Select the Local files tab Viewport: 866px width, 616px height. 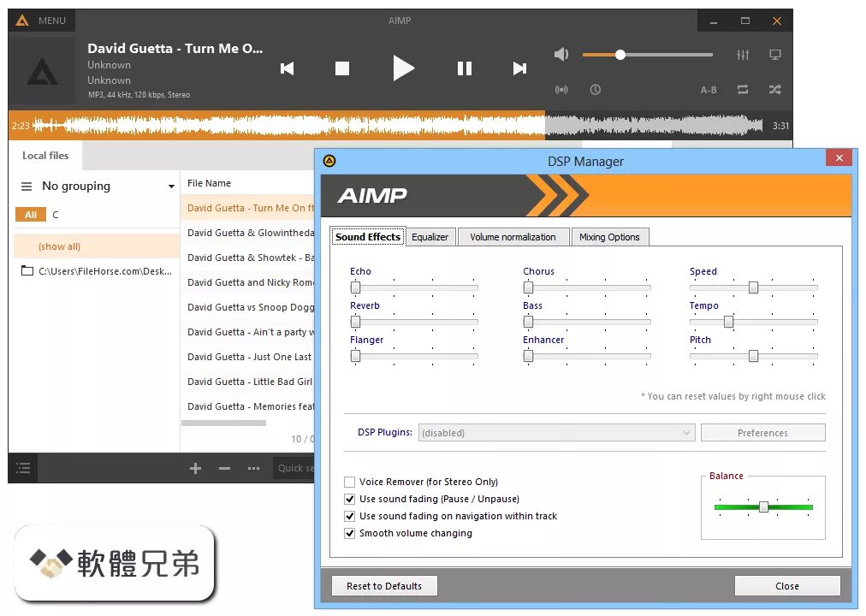click(x=45, y=156)
